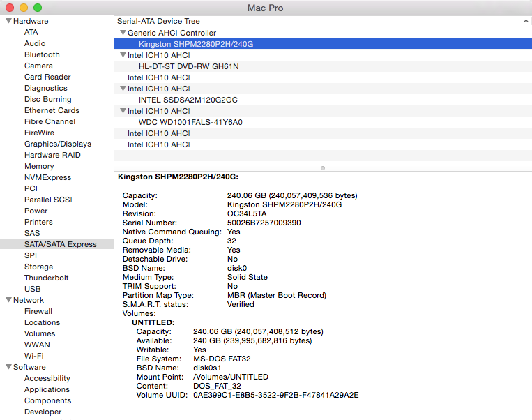The height and width of the screenshot is (420, 532).
Task: Select ATA in the sidebar
Action: coord(31,32)
